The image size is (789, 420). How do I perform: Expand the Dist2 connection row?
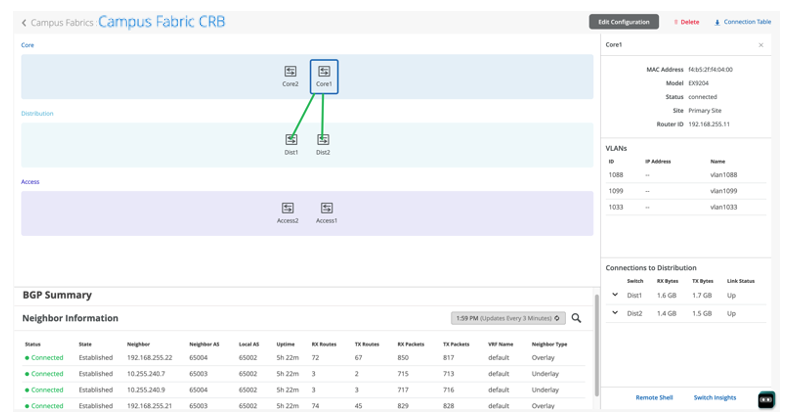click(615, 313)
